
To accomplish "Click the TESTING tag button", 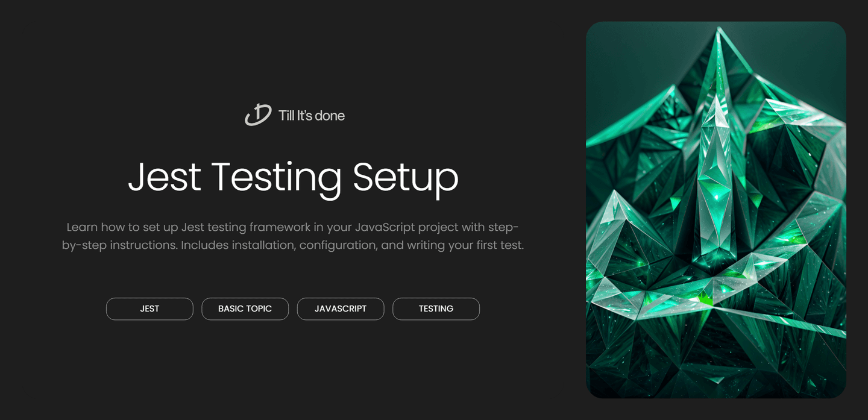I will coord(436,309).
